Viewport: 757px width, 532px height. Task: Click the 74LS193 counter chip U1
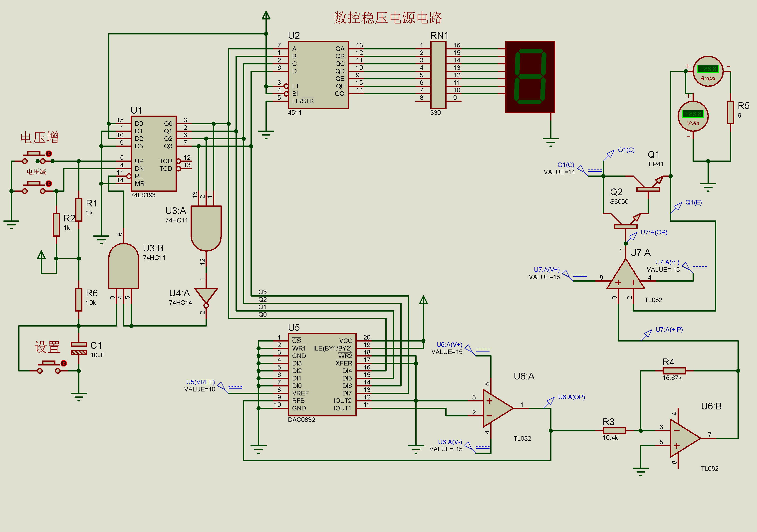pos(153,154)
